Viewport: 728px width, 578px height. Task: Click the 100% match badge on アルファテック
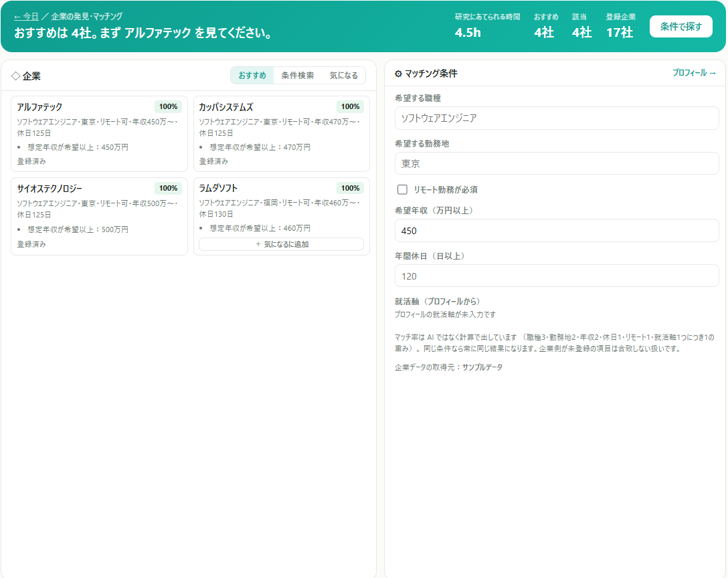(168, 107)
